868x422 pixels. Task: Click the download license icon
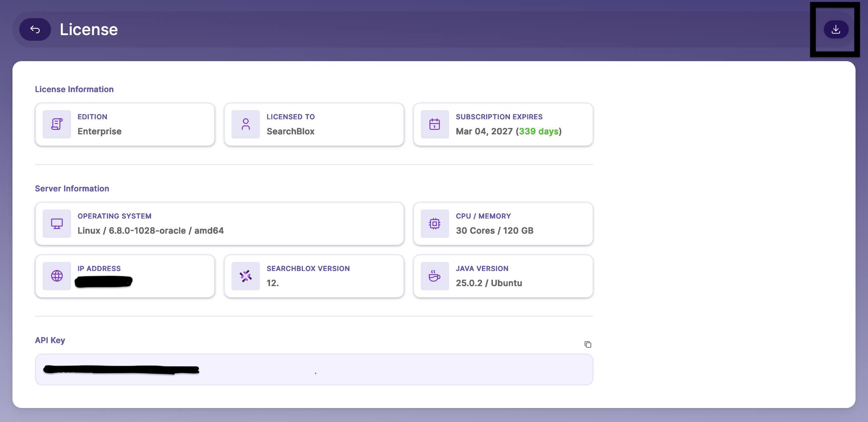pos(836,29)
